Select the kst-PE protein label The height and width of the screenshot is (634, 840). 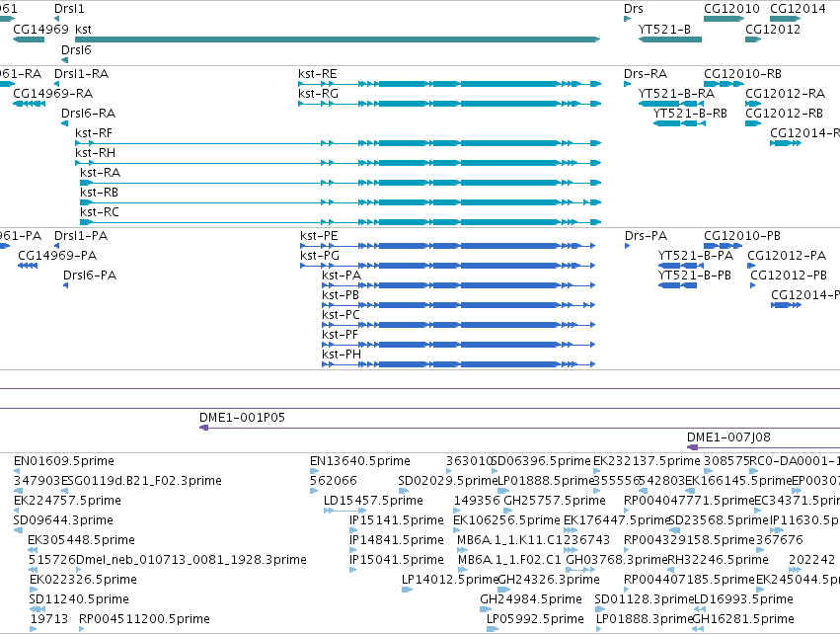[x=319, y=236]
